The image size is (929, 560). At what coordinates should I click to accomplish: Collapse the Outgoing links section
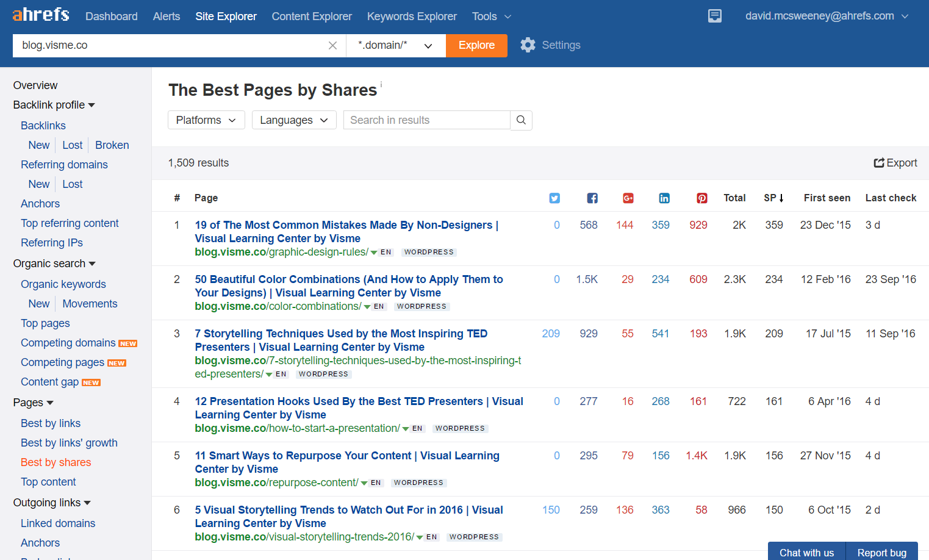pos(52,503)
